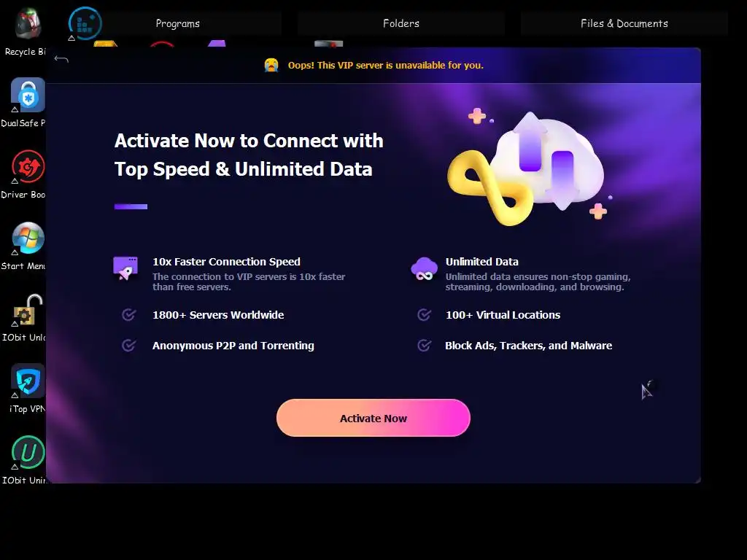Viewport: 747px width, 560px height.
Task: Click the checkmark beside 1800+ Servers Worldwide
Action: (128, 315)
